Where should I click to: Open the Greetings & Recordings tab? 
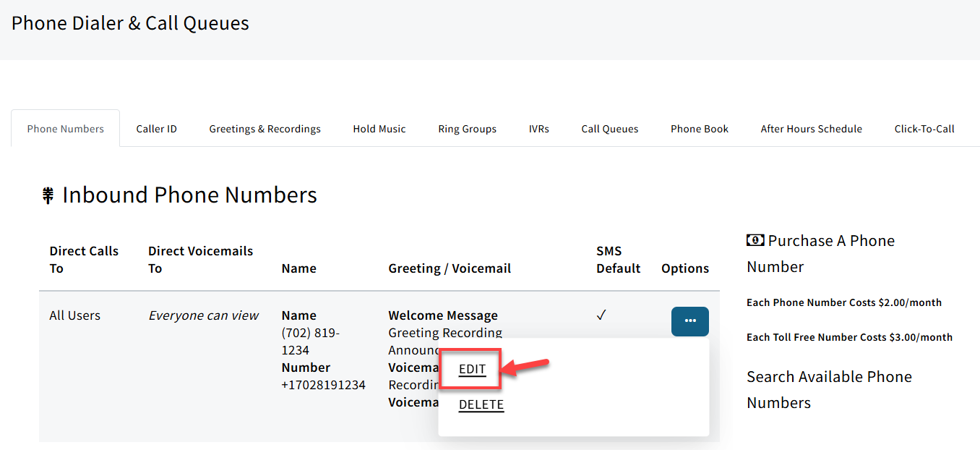coord(265,128)
